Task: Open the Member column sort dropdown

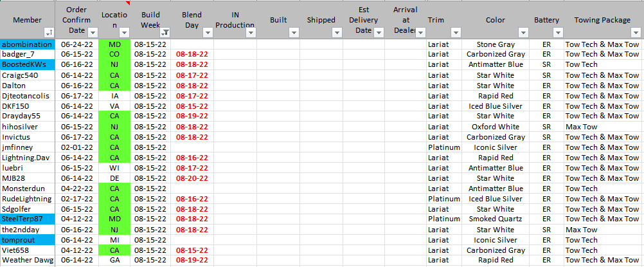Action: (x=49, y=32)
